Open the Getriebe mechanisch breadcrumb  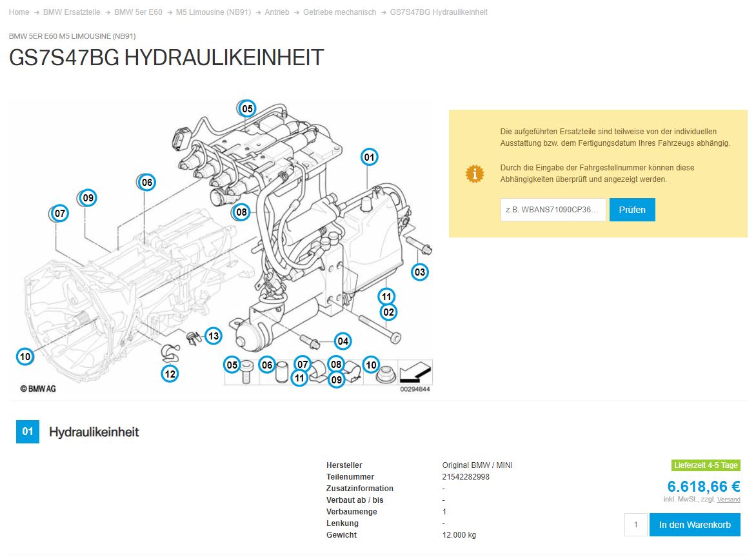339,12
